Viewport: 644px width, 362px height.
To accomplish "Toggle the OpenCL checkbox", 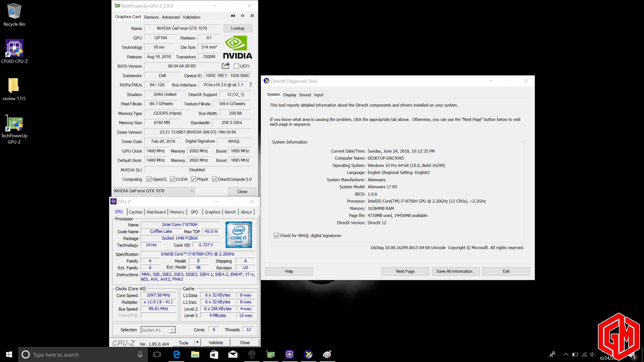I will click(149, 179).
